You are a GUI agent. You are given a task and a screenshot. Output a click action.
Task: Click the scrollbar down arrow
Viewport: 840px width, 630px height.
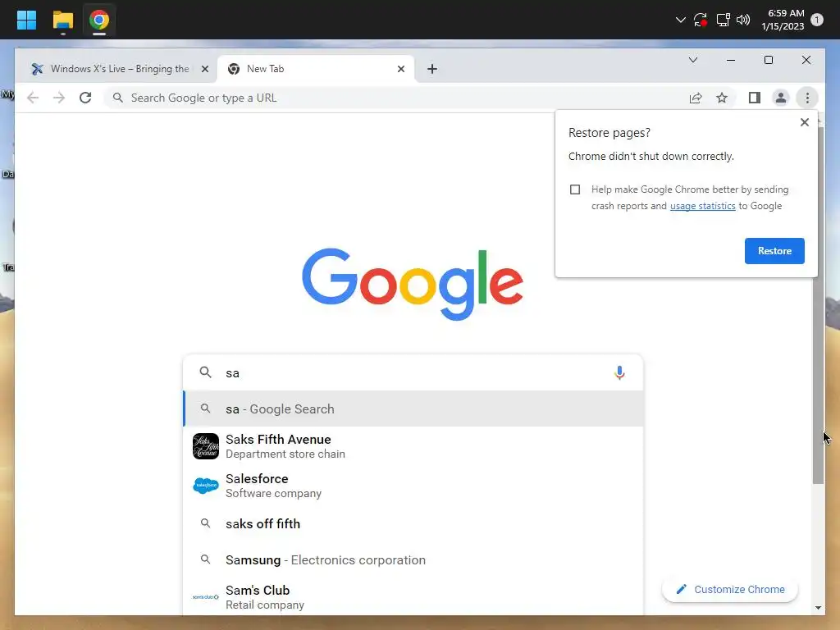tap(818, 608)
